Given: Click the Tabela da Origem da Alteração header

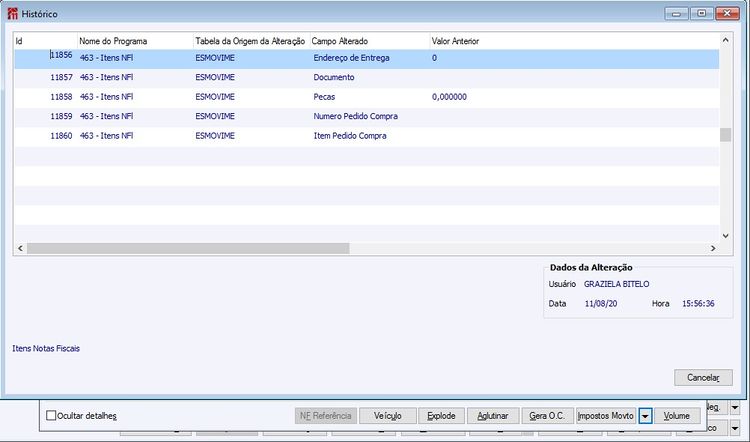Looking at the screenshot, I should (251, 41).
